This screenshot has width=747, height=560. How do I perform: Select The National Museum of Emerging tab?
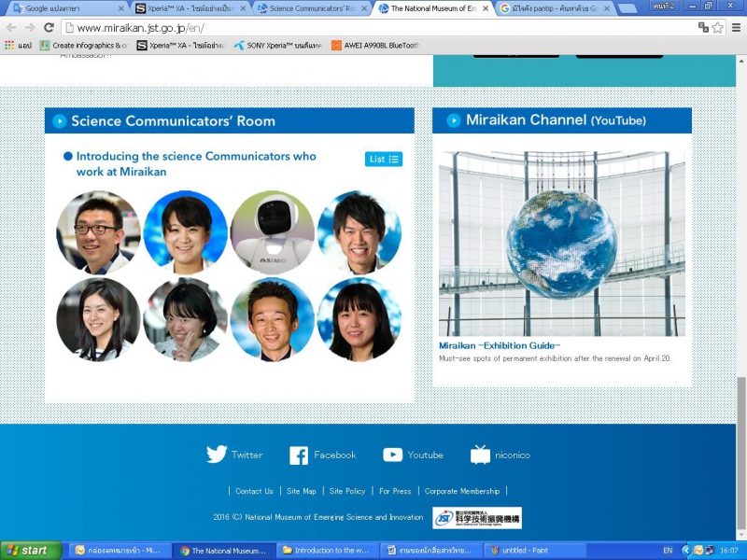(x=433, y=8)
